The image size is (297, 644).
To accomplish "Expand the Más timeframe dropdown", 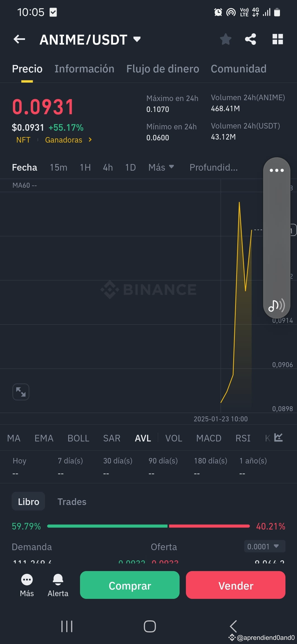I will coord(161,167).
